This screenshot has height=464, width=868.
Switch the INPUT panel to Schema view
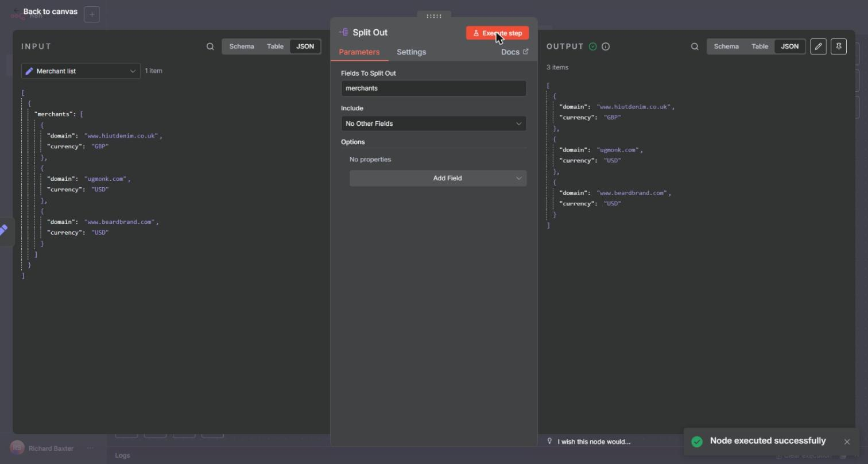pyautogui.click(x=242, y=47)
